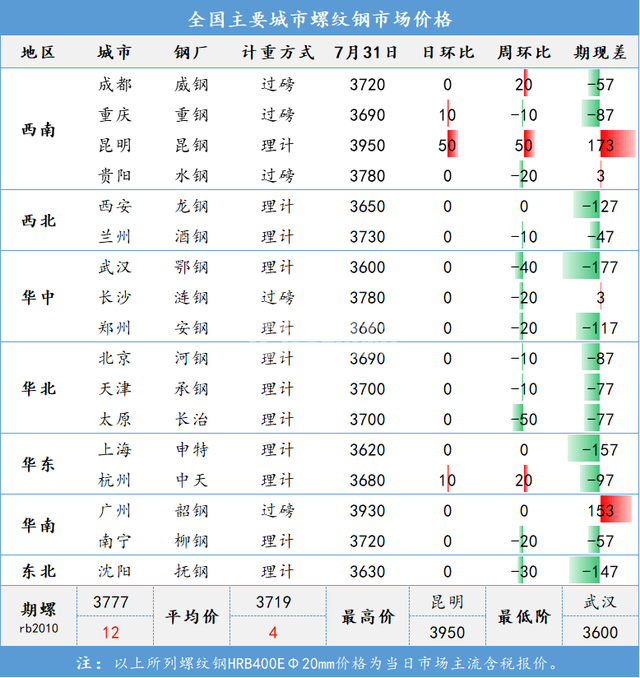Click the title 全国主要城市螺纹钢市场价格
Viewport: 640px width, 678px height.
tap(320, 19)
